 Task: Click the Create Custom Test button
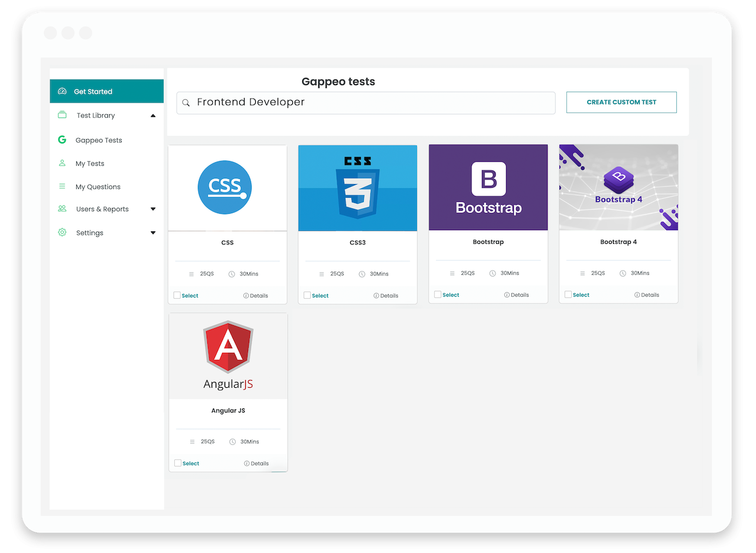621,102
